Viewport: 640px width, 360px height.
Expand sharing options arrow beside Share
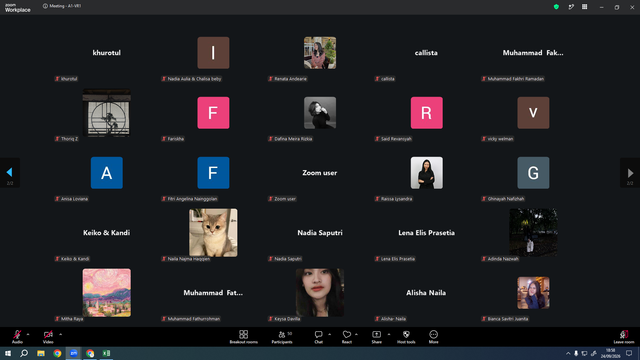[x=389, y=334]
